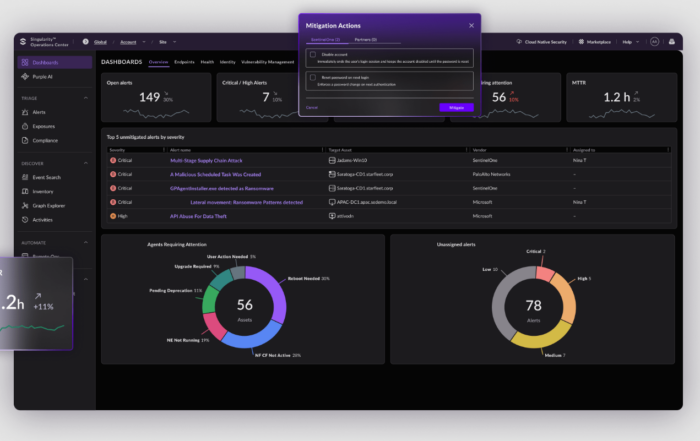Click the red up arrow next to 56
This screenshot has width=700, height=441.
click(x=512, y=93)
